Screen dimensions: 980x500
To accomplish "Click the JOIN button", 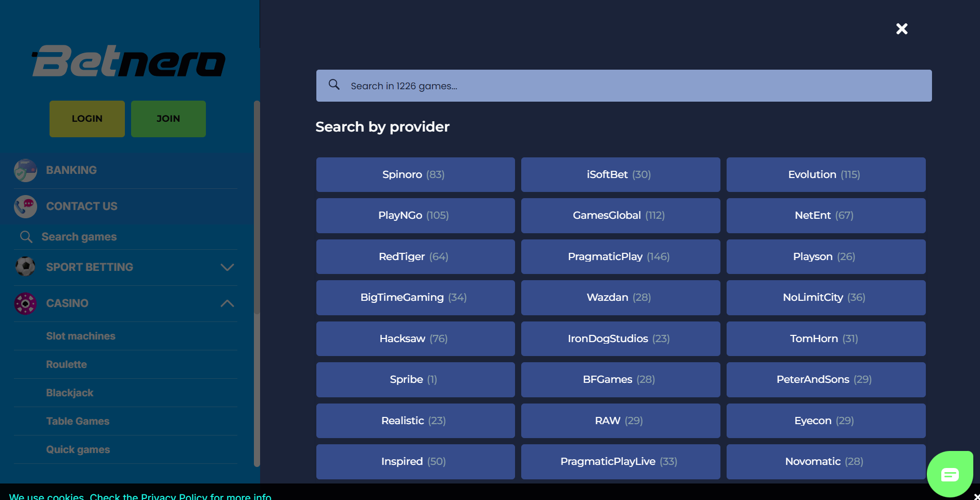I will [x=168, y=119].
